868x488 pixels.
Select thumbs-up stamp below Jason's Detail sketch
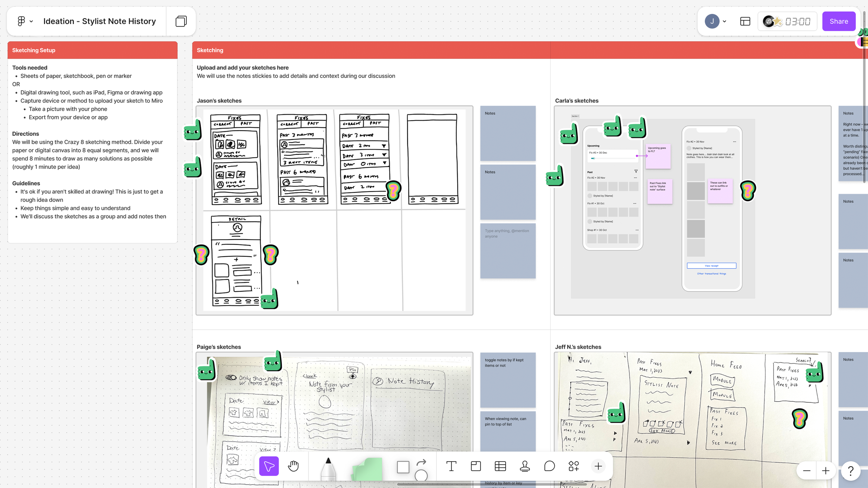(269, 298)
